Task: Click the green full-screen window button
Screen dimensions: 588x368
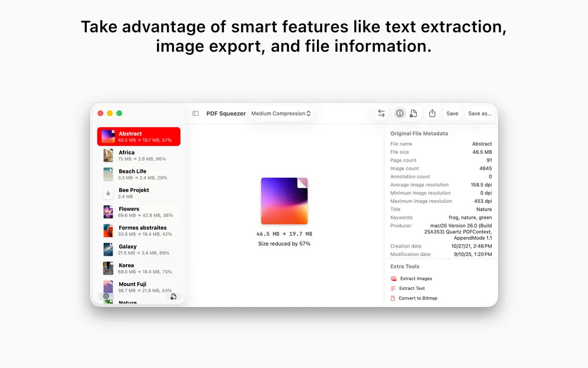Action: tap(119, 113)
